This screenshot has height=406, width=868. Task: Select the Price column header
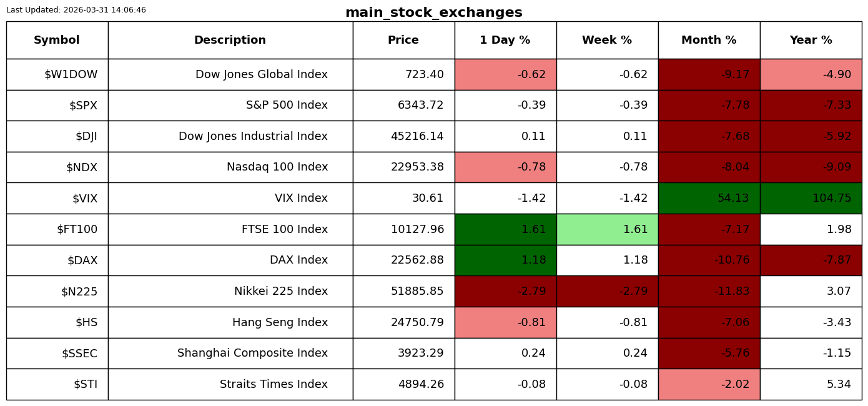pos(403,40)
